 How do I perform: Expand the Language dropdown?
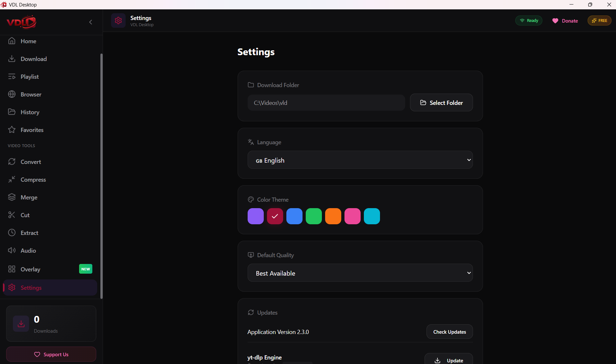pyautogui.click(x=360, y=160)
